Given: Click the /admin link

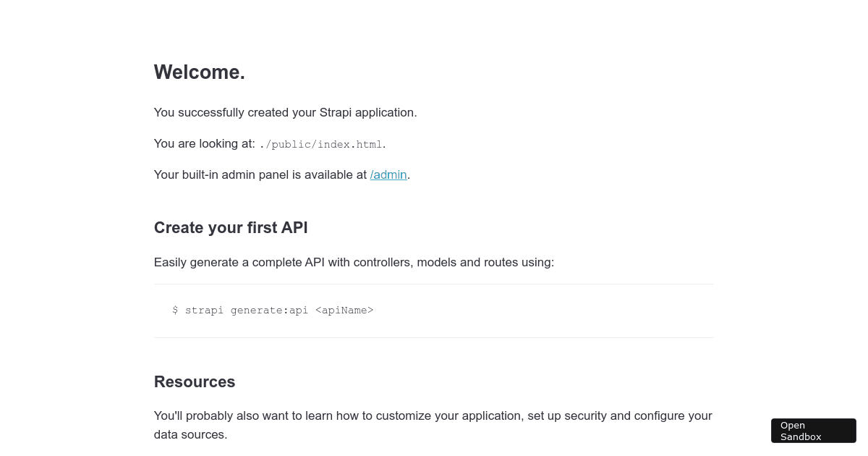Looking at the screenshot, I should (x=388, y=174).
